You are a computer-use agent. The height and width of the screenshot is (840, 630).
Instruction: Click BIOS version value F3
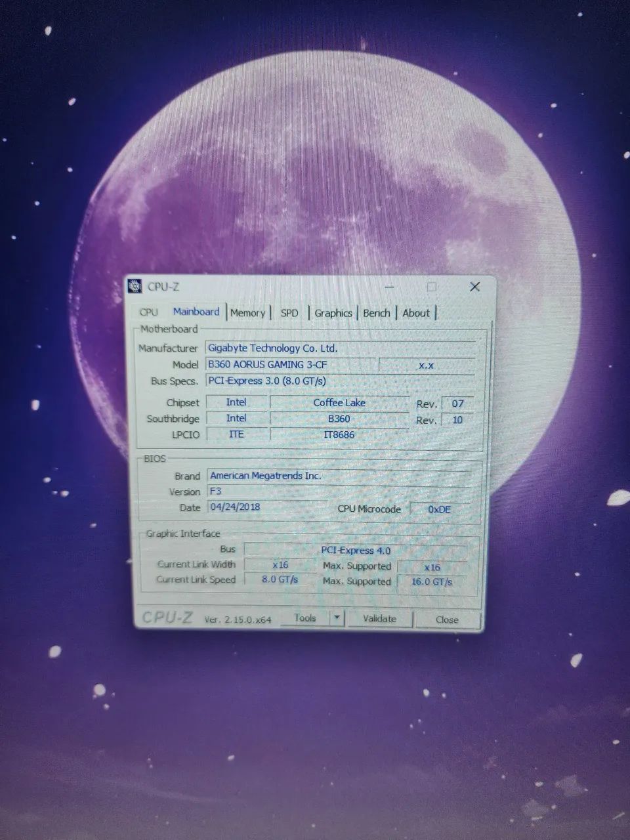(339, 491)
